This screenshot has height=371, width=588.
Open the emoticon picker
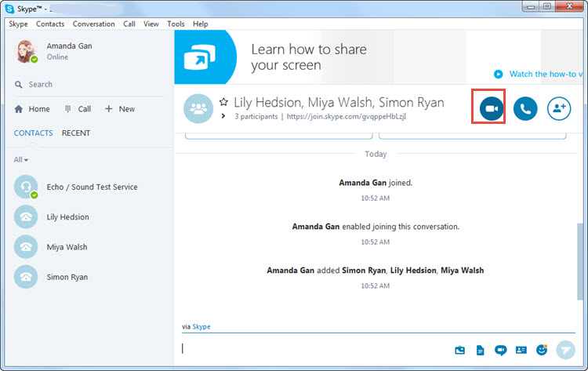coord(542,350)
